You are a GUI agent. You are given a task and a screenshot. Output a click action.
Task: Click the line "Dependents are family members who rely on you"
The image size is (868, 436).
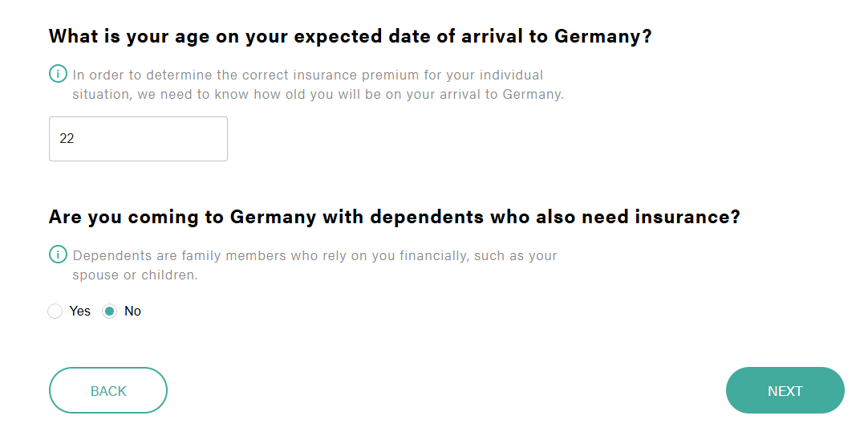[314, 256]
